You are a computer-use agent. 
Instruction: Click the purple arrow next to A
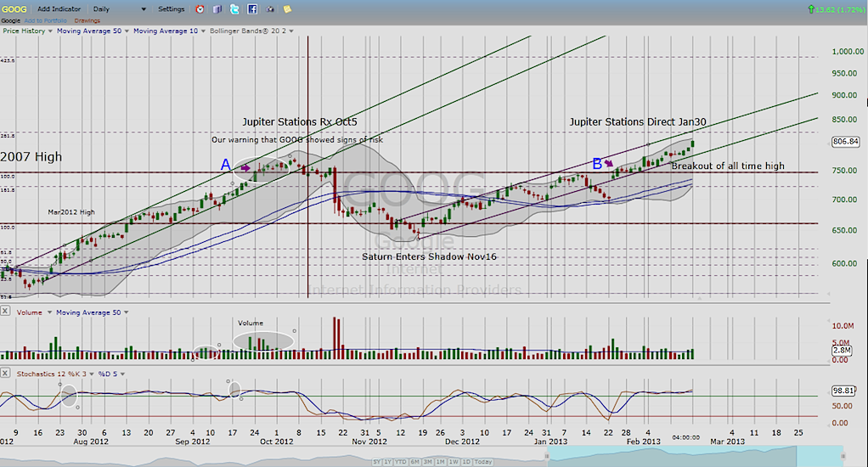tap(245, 167)
